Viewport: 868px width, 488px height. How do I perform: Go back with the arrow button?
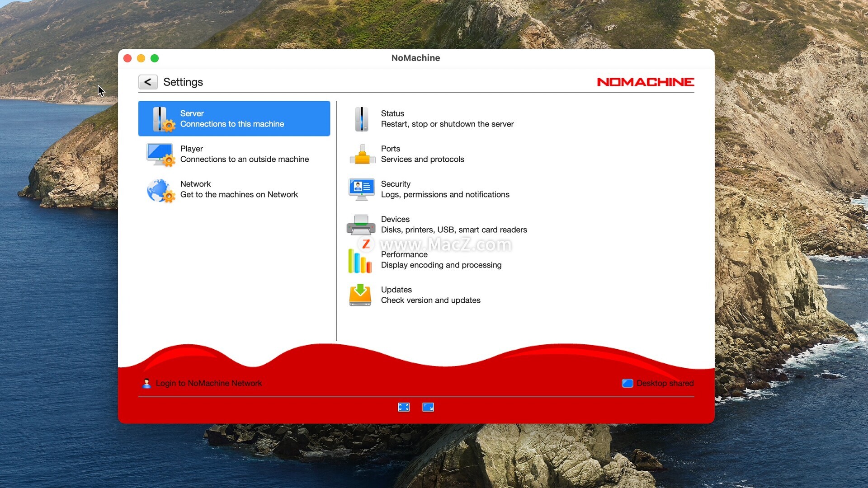[x=148, y=82]
